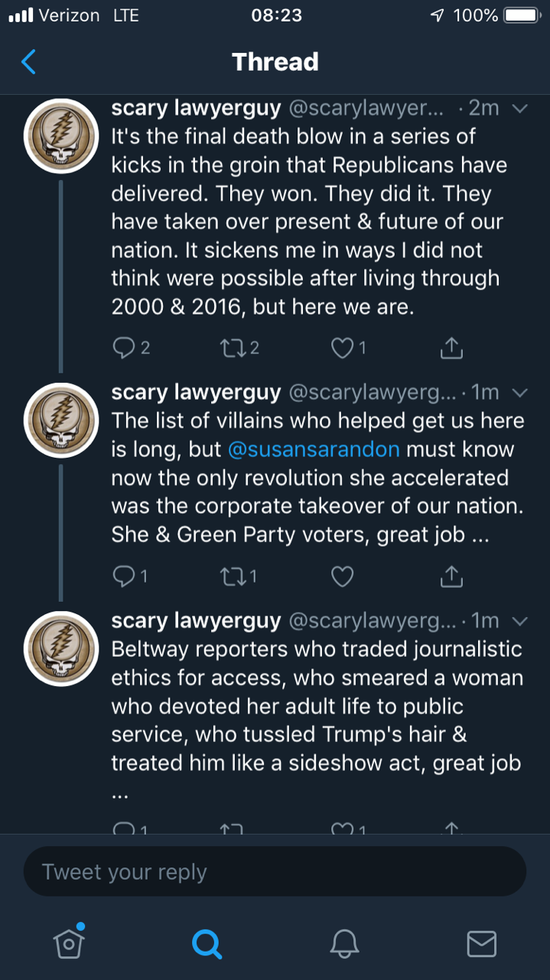Share the first tweet in thread
550x980 pixels.
[x=451, y=348]
